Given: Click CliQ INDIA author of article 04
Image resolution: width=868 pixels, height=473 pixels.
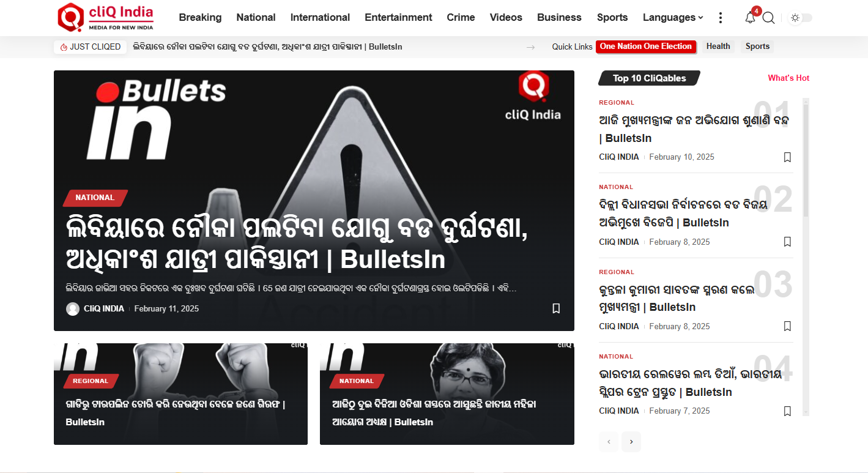Looking at the screenshot, I should [619, 411].
